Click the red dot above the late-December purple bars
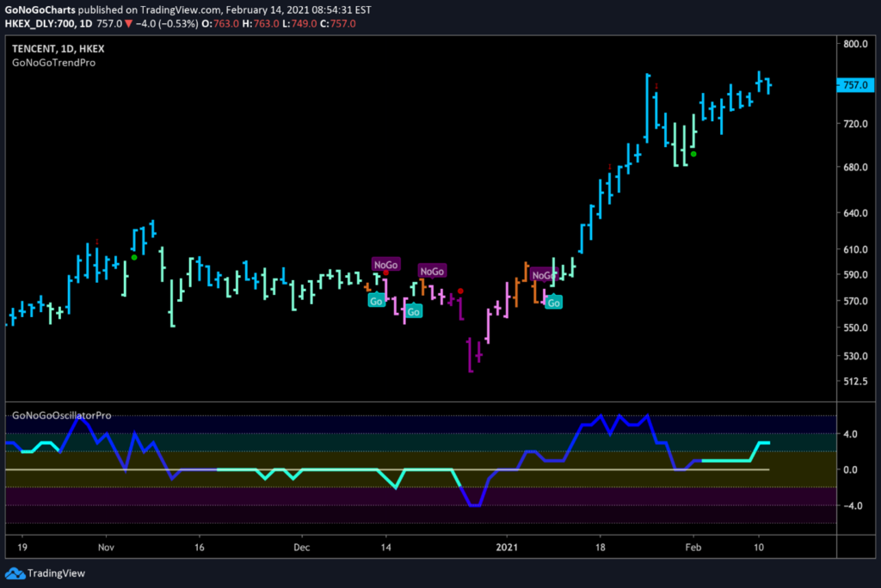 pyautogui.click(x=461, y=291)
